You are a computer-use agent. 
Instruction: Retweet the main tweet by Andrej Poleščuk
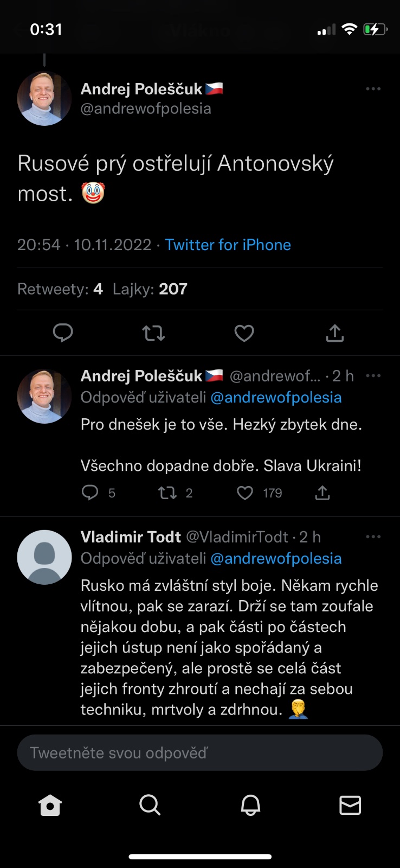pos(153,333)
